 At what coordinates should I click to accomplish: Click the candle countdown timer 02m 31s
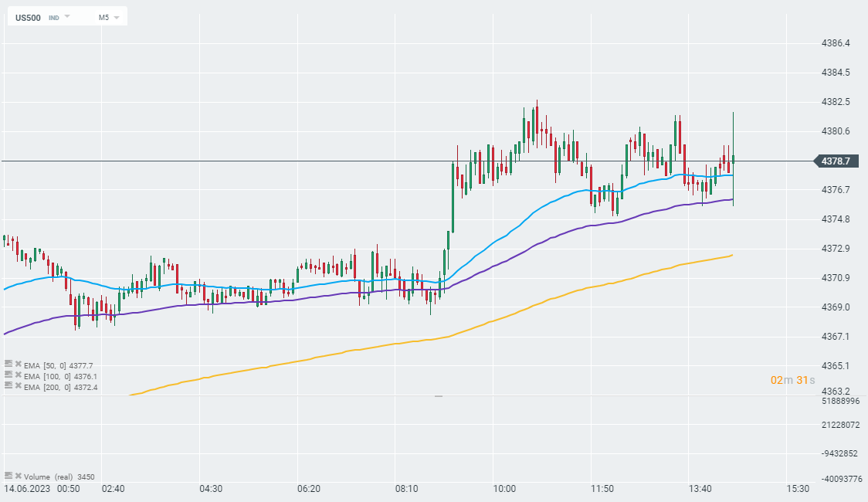click(792, 380)
